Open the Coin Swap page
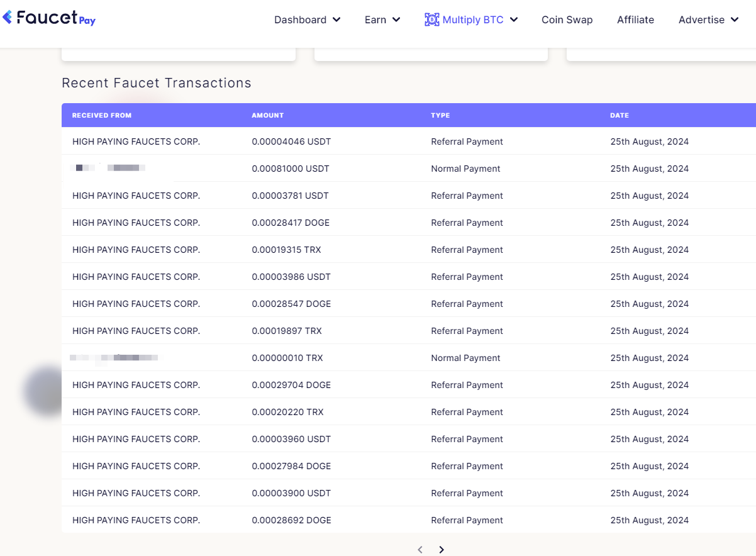 pos(567,19)
